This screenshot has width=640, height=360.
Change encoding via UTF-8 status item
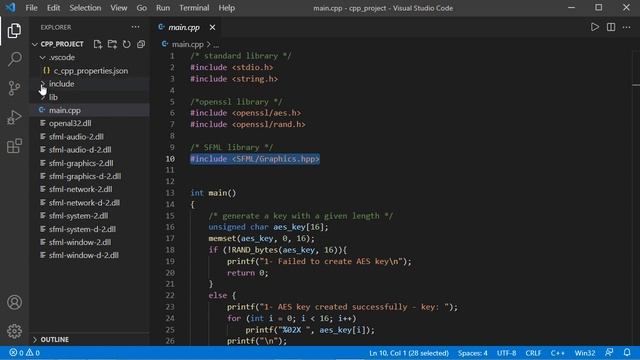[x=506, y=353]
